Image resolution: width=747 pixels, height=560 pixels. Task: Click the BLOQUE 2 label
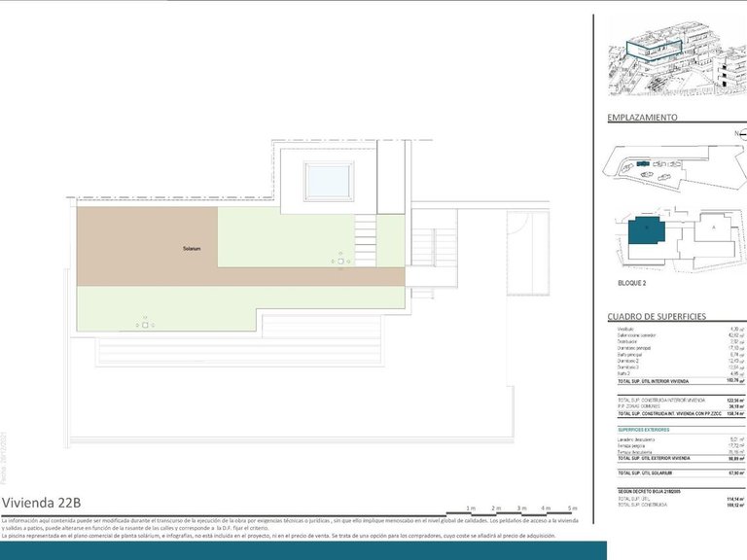click(x=638, y=281)
